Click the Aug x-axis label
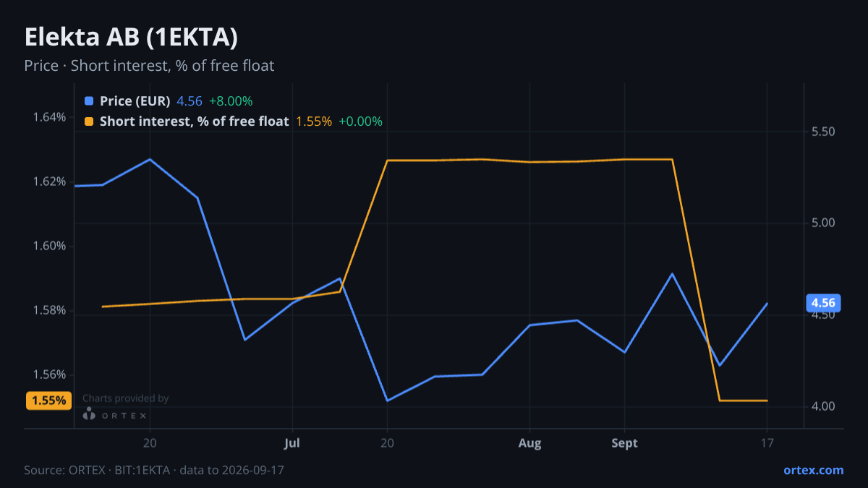This screenshot has height=488, width=868. point(530,443)
